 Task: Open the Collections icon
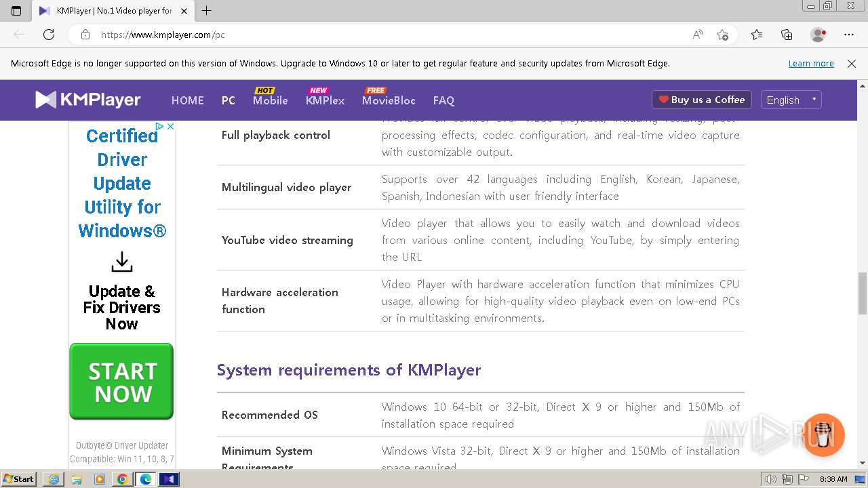tap(787, 35)
